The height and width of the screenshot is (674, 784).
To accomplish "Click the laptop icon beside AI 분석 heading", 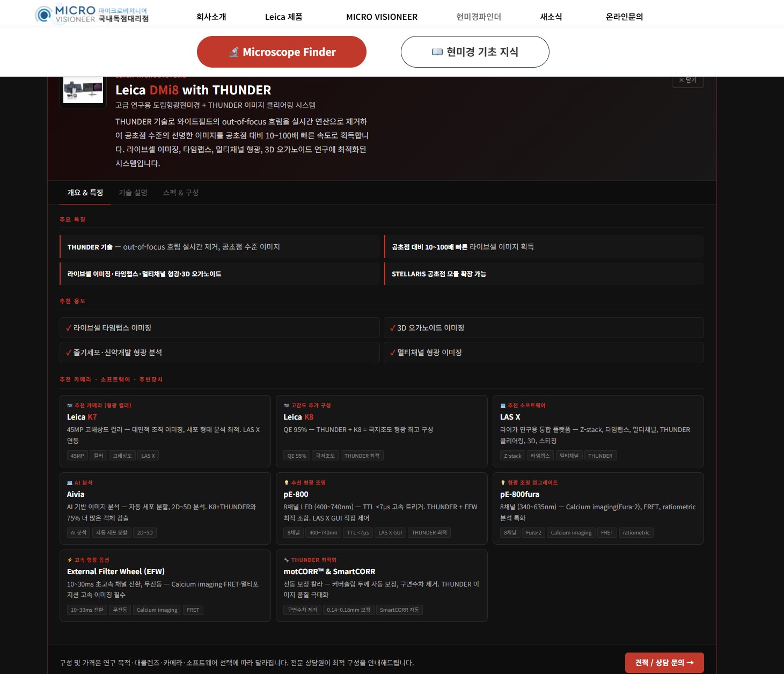I will tap(70, 482).
